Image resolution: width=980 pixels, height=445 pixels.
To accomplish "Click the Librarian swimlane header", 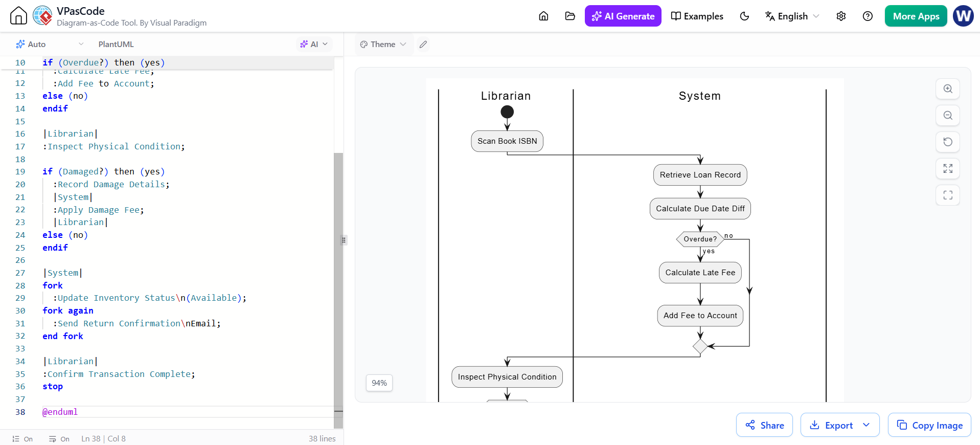I will (x=506, y=96).
